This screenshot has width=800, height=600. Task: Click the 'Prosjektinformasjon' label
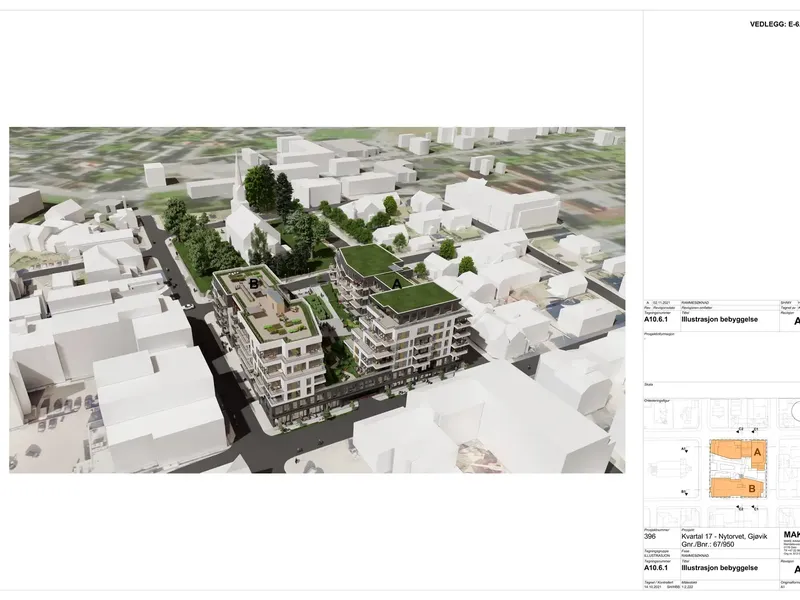(659, 334)
